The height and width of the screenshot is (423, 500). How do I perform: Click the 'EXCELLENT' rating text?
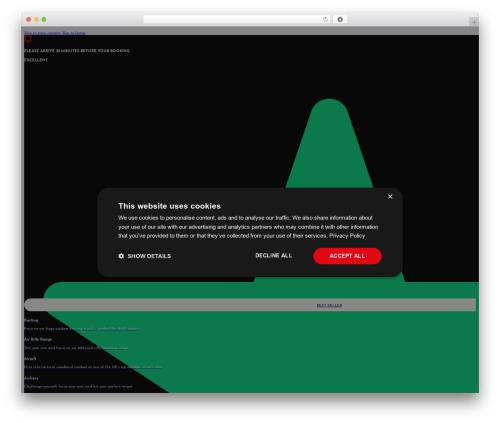click(36, 60)
